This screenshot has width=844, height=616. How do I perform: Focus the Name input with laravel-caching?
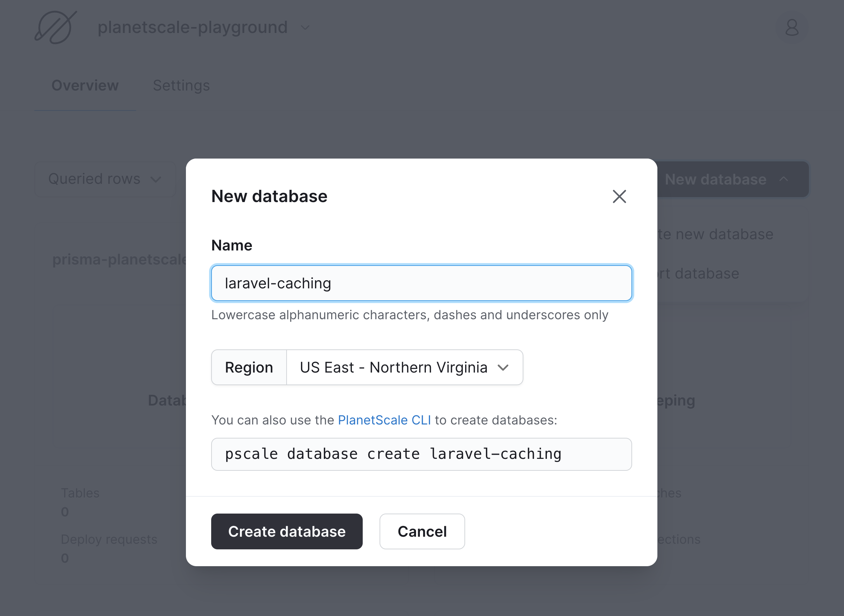coord(422,283)
